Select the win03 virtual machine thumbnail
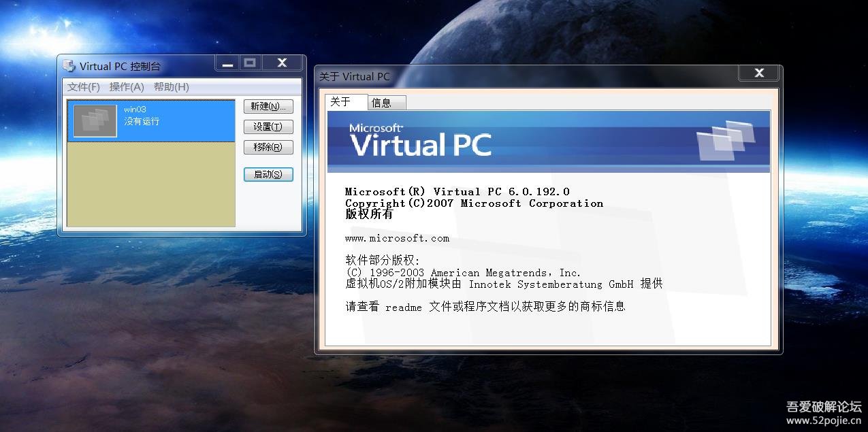 click(95, 121)
